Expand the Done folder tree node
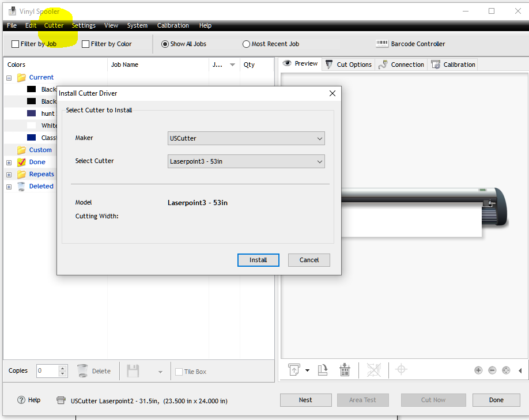The image size is (529, 420). coord(9,162)
